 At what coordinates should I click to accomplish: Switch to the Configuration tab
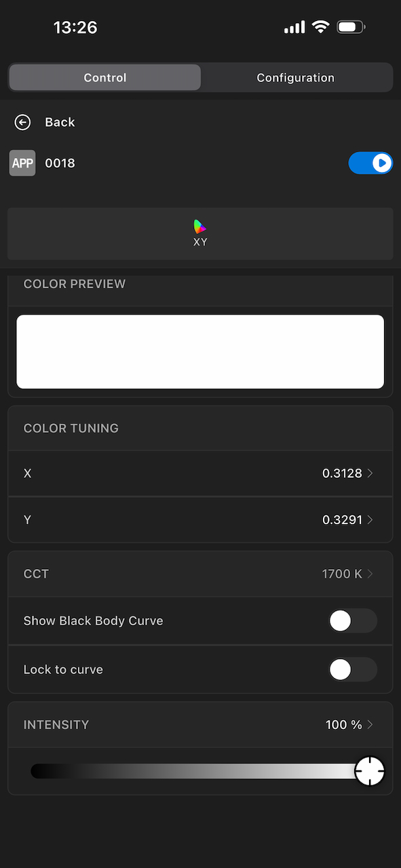(296, 77)
